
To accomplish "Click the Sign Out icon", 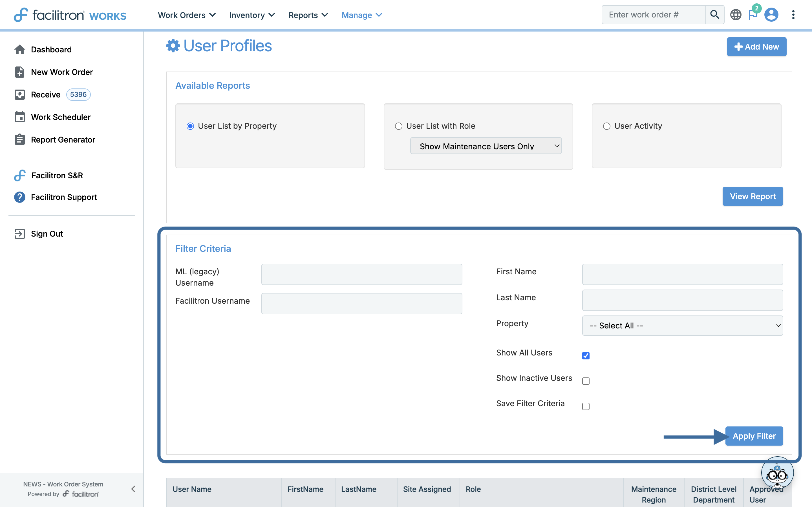I will [19, 234].
